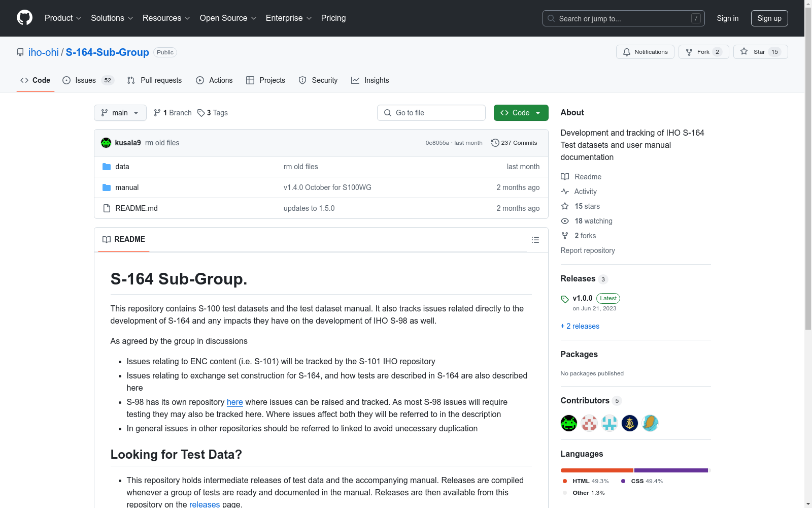Open the Pricing page

[333, 18]
